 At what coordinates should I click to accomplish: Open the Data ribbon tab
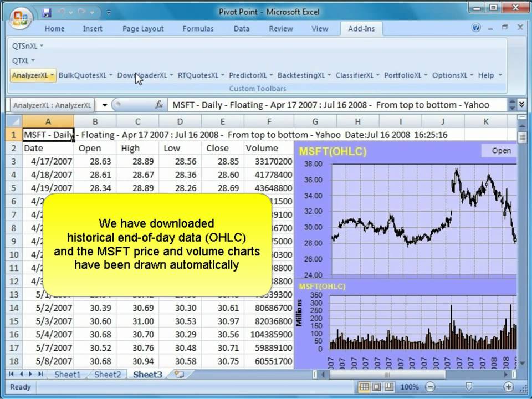242,29
